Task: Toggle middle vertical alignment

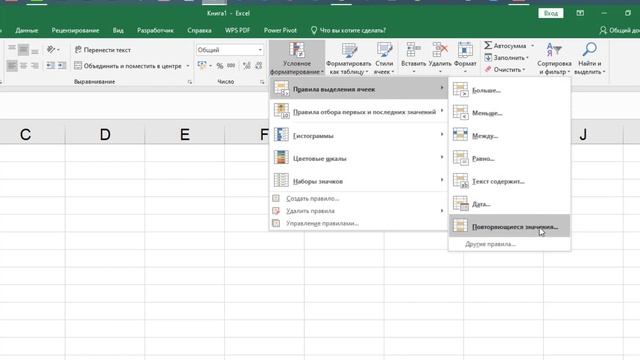Action: coord(23,50)
